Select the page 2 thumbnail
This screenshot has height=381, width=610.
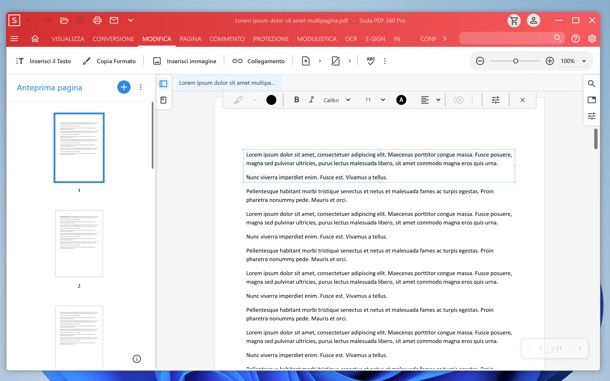79,244
